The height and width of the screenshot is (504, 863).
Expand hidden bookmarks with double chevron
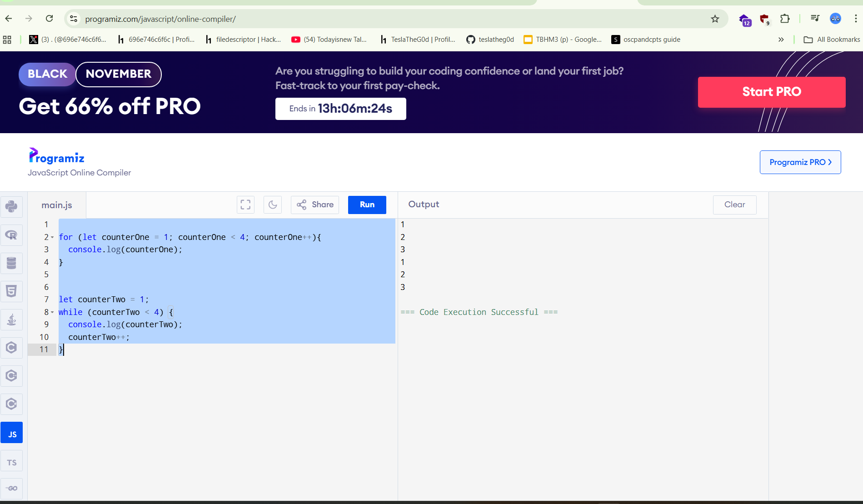[x=781, y=40]
